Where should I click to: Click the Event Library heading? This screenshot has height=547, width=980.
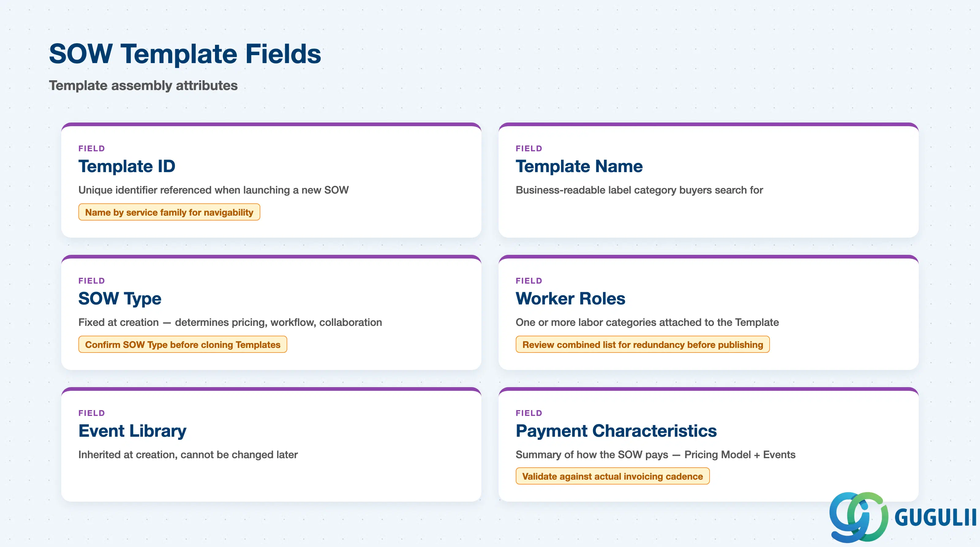click(132, 431)
